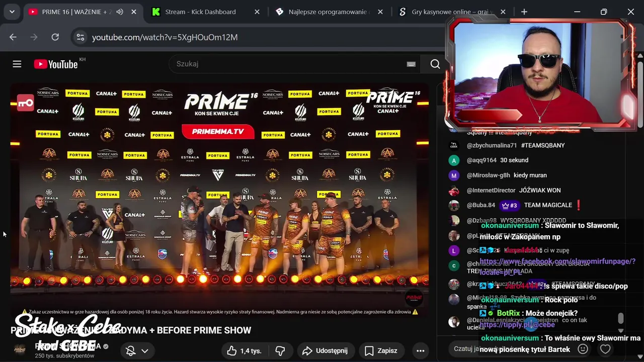The image size is (644, 362).
Task: Click the #3 crown member badge
Action: (509, 205)
